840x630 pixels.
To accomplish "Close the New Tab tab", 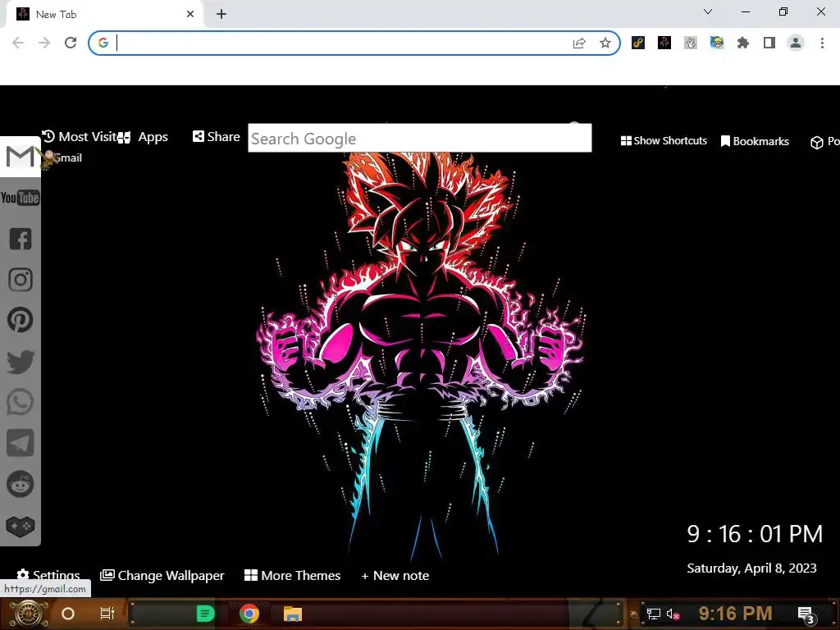I will [190, 15].
